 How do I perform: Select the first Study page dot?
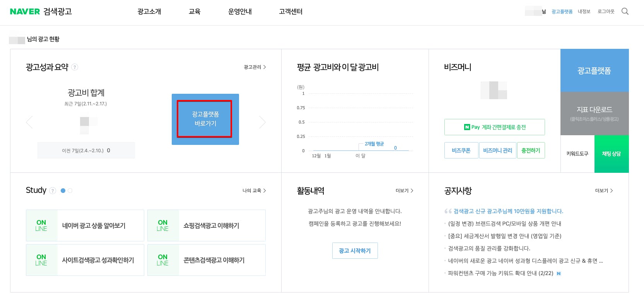pos(63,191)
